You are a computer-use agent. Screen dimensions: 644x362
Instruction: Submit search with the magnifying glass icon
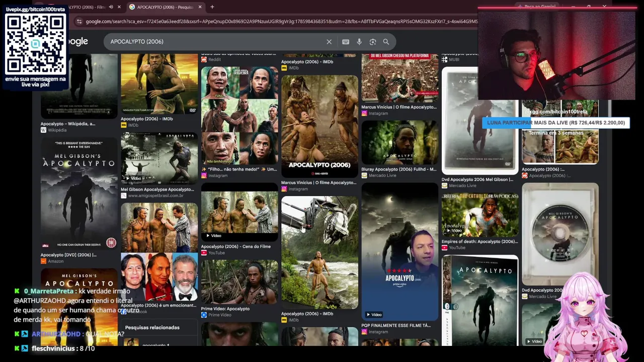point(386,42)
